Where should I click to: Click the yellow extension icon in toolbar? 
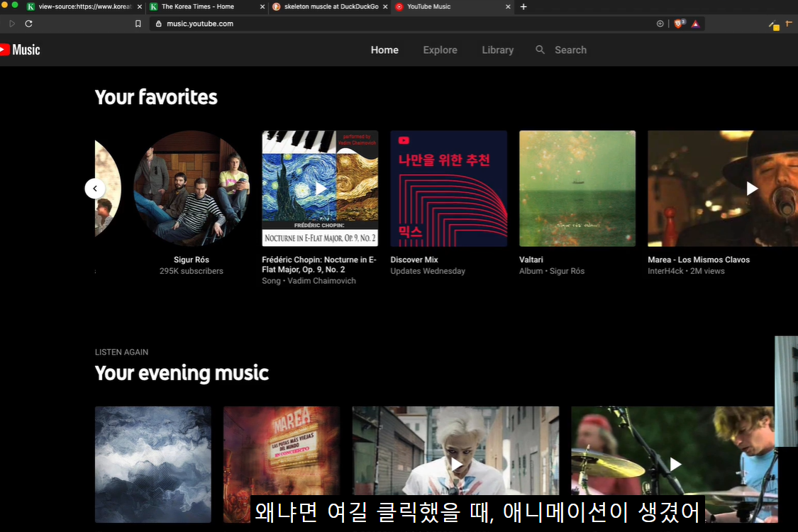tap(774, 26)
